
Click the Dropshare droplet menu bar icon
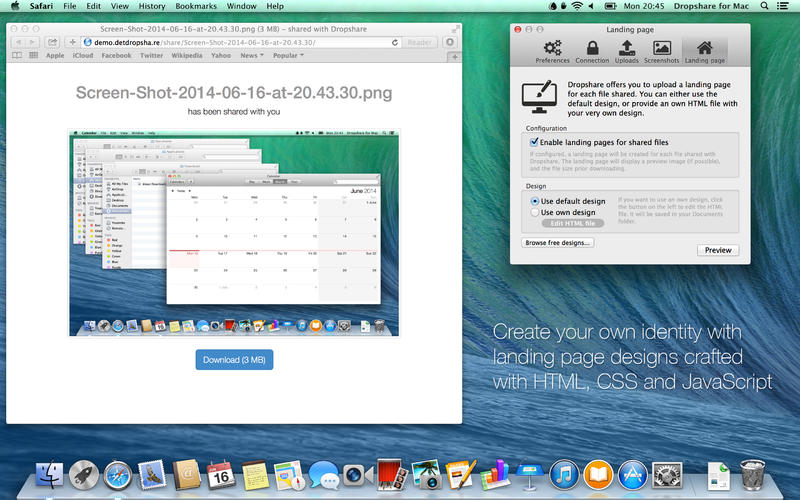[553, 6]
